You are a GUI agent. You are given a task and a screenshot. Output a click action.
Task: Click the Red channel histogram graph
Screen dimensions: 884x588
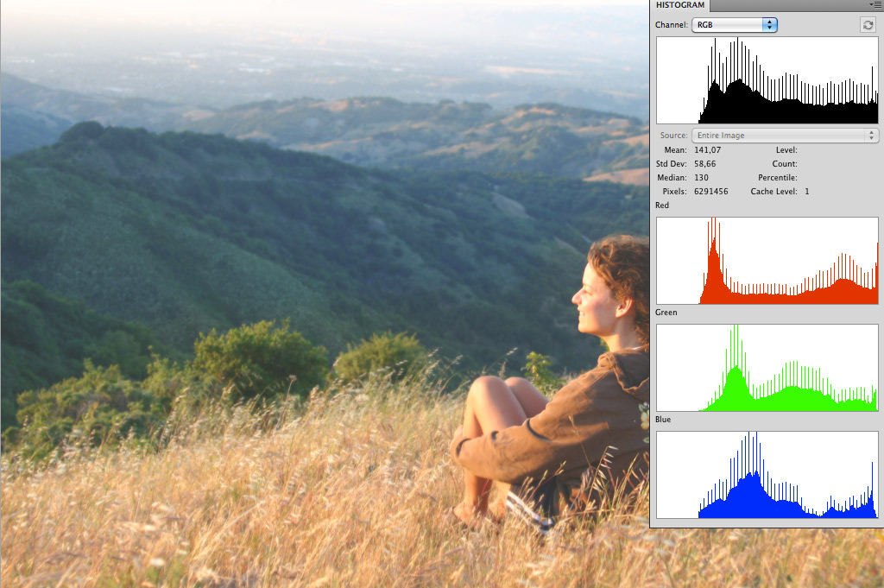[x=767, y=261]
